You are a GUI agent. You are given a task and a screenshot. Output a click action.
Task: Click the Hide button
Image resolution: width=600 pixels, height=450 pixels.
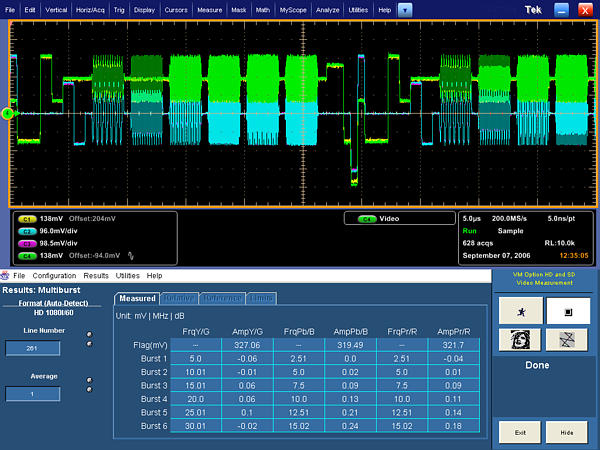567,432
